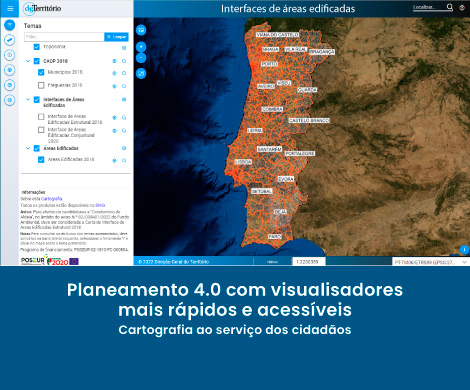Open the basemap picture button on map

point(141,30)
